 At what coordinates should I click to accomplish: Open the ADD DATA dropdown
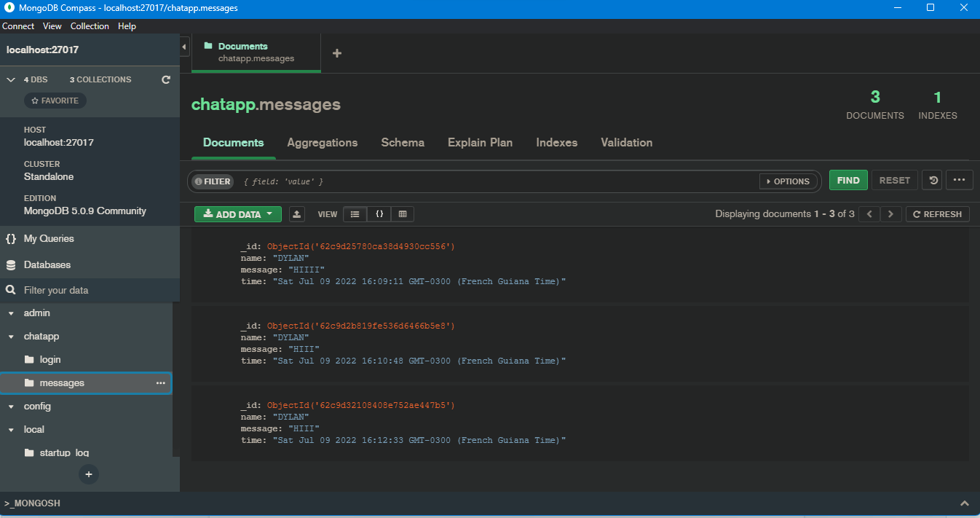tap(238, 214)
